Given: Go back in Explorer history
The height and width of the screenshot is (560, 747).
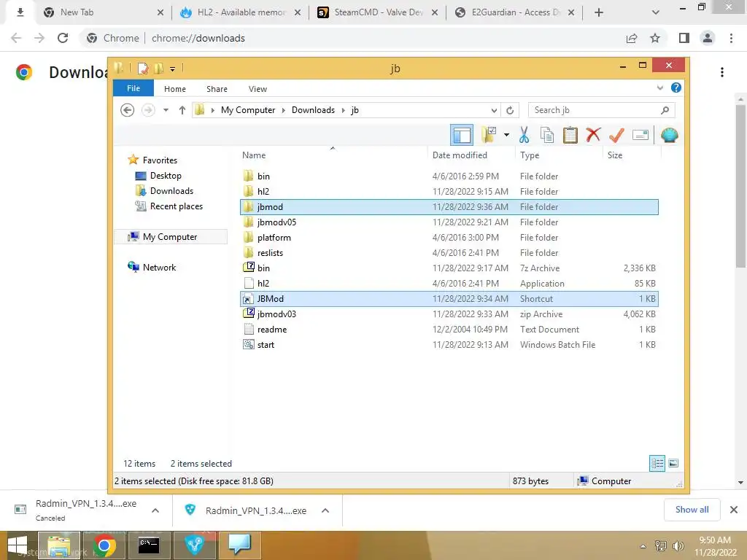Looking at the screenshot, I should point(127,110).
